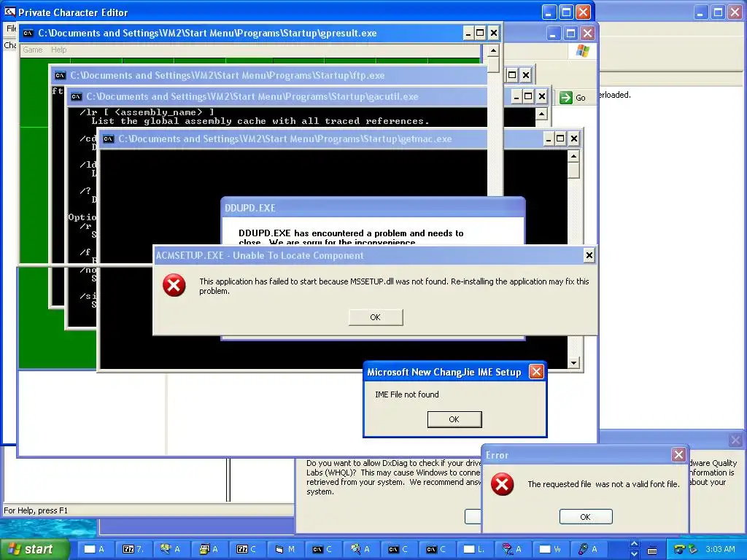Close the Error dialog about invalid font file
This screenshot has width=747, height=560.
(678, 455)
